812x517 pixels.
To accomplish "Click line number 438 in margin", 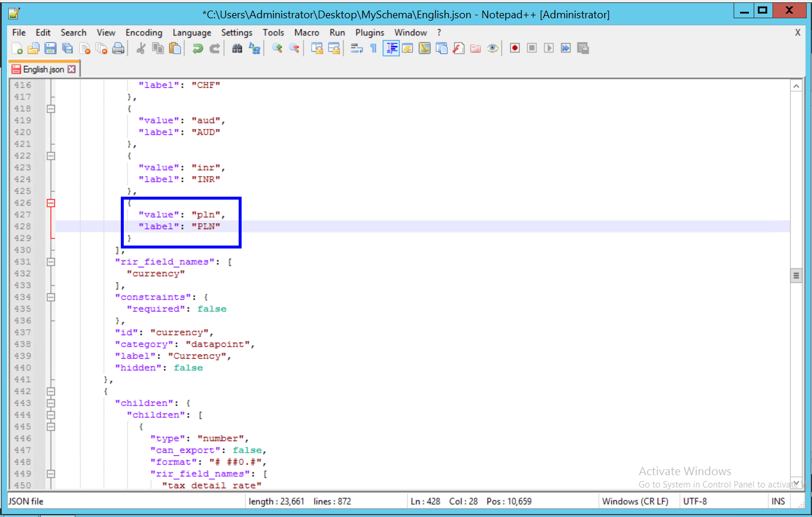I will point(23,344).
